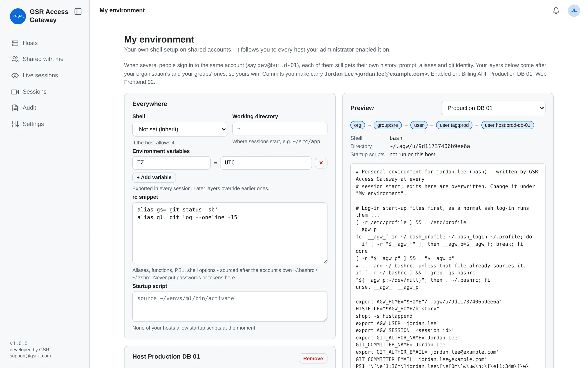Edit the TZ variable name field
Viewport: 588px width, 368px height.
tap(171, 163)
